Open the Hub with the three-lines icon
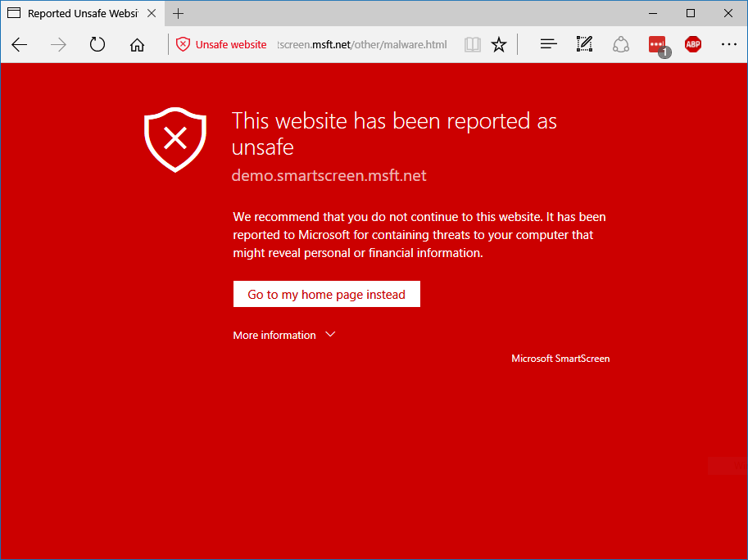This screenshot has width=748, height=560. tap(549, 44)
